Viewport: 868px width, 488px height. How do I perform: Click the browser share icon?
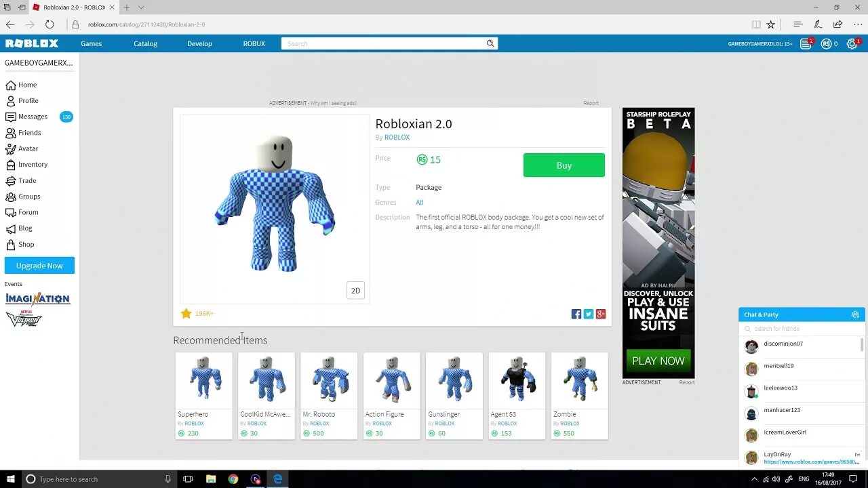click(x=837, y=24)
